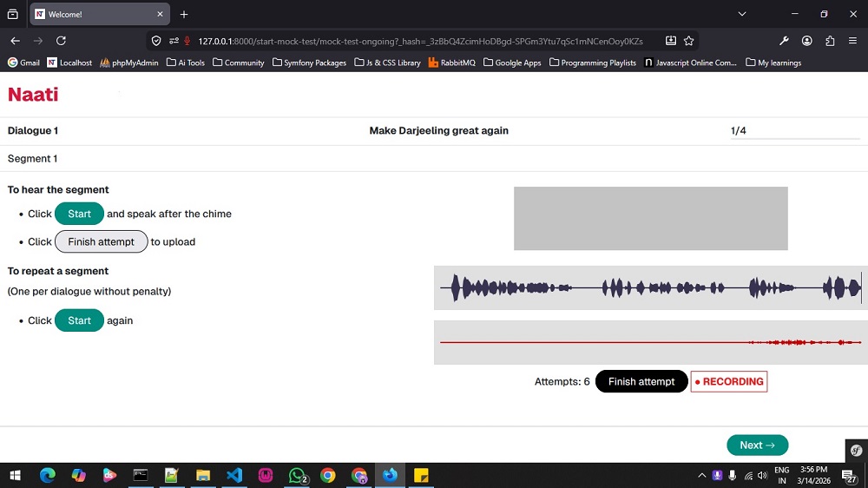Open Firefox application hamburger menu
Viewport: 868px width, 488px height.
(x=852, y=41)
